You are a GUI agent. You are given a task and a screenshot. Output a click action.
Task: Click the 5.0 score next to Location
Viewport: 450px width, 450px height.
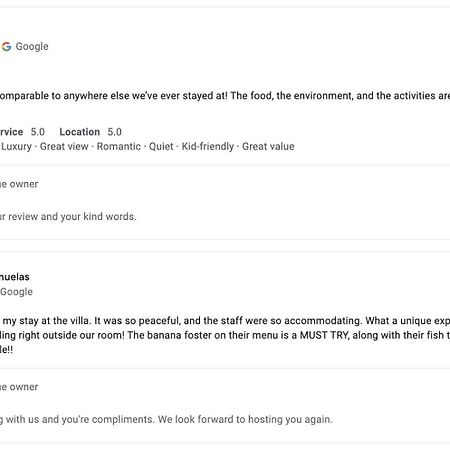click(x=114, y=132)
